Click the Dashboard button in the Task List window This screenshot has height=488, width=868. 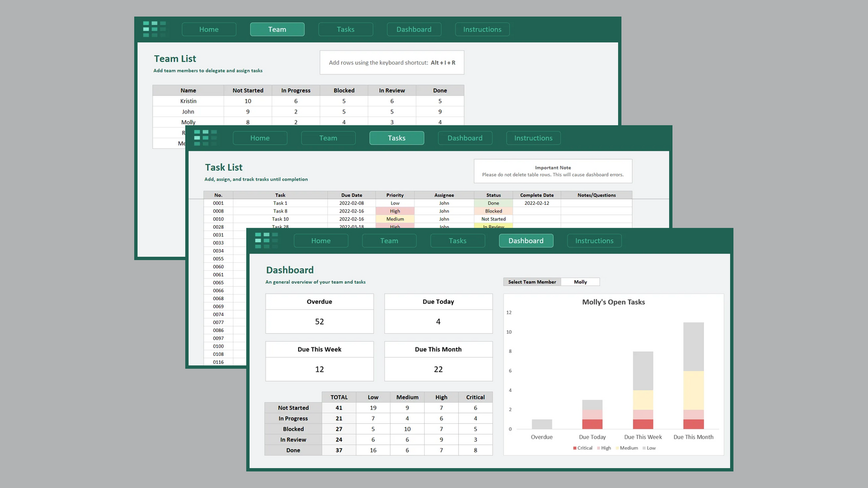(x=465, y=138)
